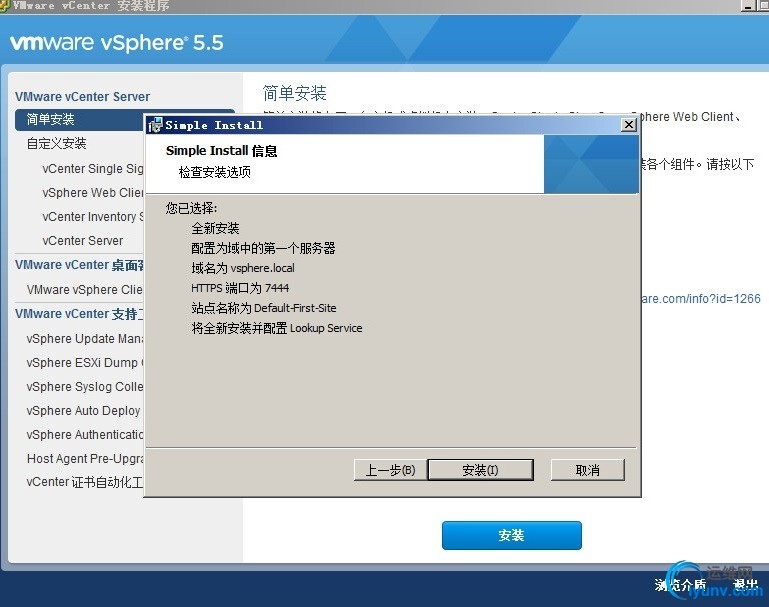Click the Lookup Service summary line
The image size is (769, 607).
[x=277, y=328]
